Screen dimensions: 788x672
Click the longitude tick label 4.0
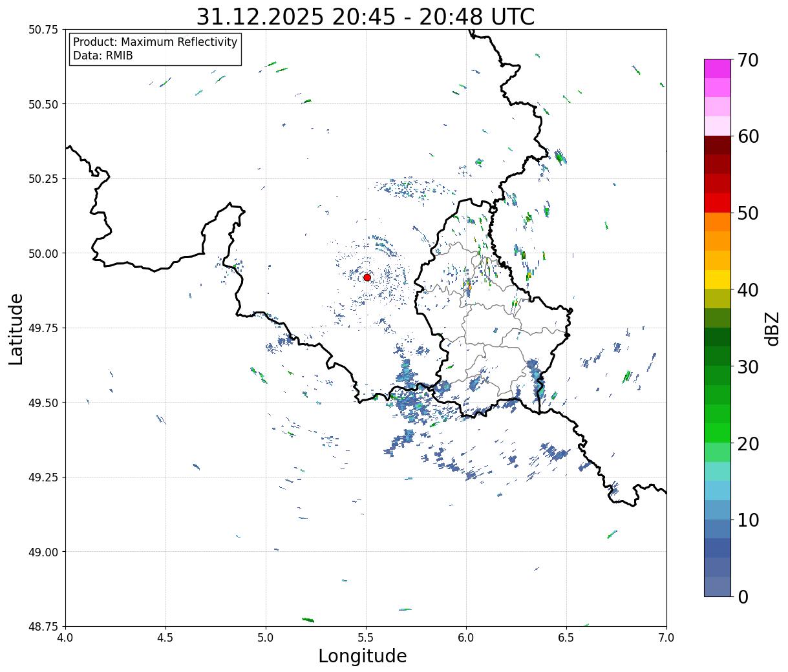coord(65,638)
